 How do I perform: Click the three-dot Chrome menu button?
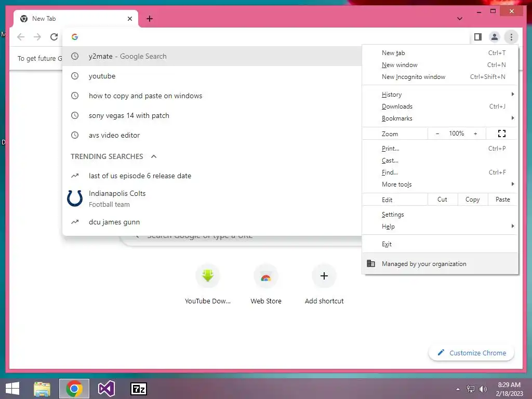(511, 37)
